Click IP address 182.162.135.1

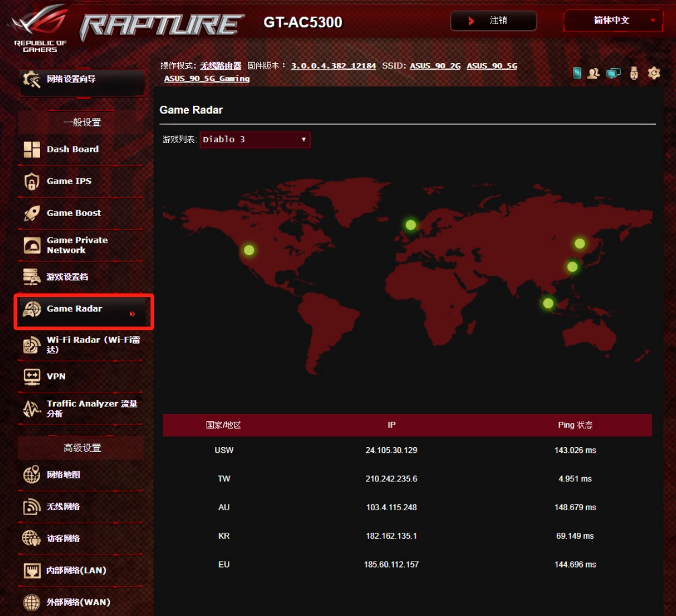point(391,536)
